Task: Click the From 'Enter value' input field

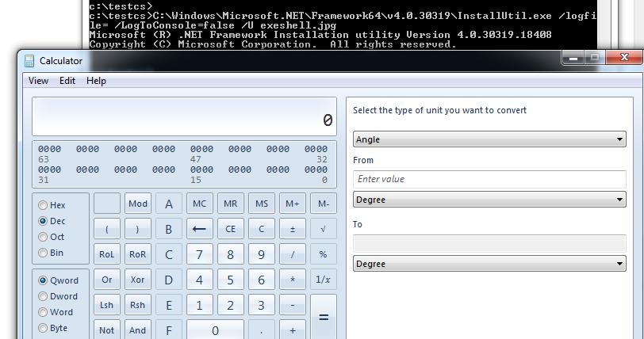Action: coord(489,179)
